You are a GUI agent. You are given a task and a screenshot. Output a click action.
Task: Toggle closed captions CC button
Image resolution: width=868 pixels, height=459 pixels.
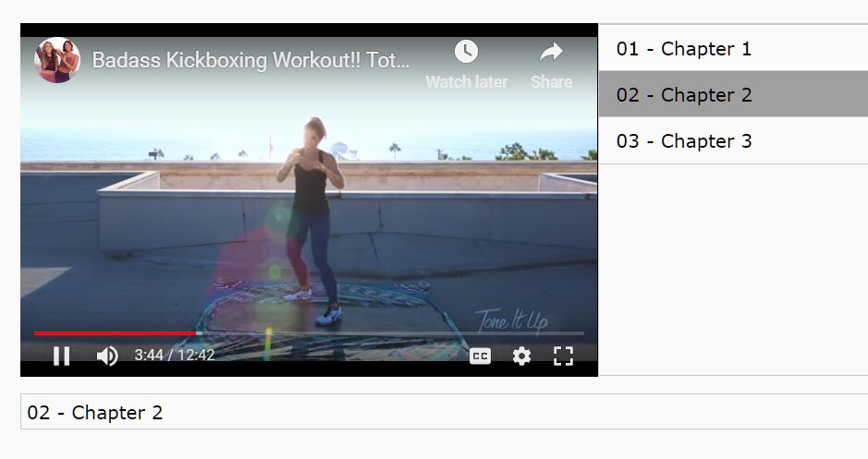(480, 356)
